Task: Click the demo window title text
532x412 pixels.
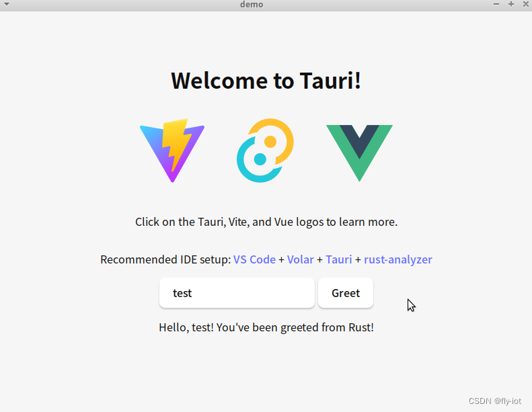Action: click(x=252, y=5)
